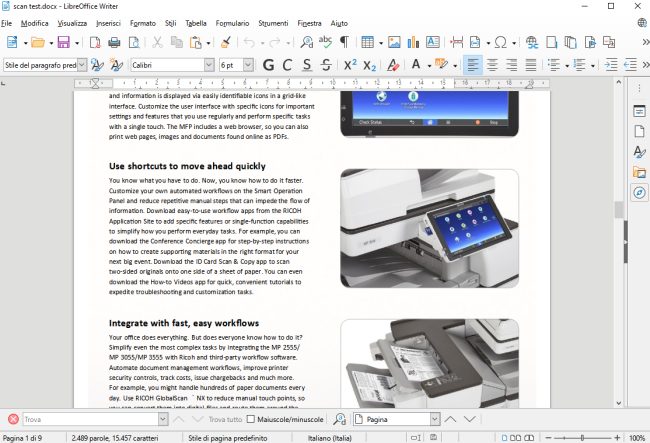The image size is (650, 443).
Task: Expand the 6 pt font size dropdown
Action: point(248,65)
